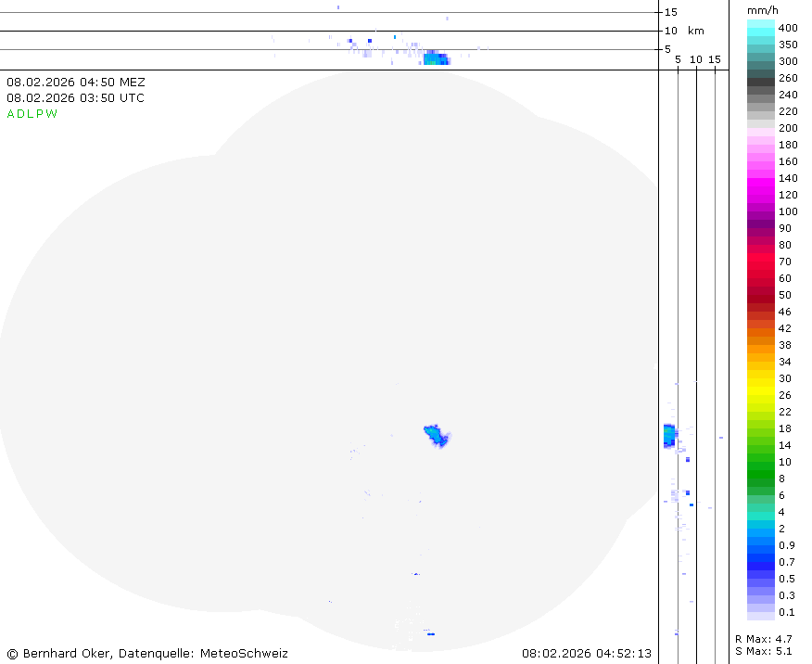Select the pale 0.1 mm/h legend swatch
Image resolution: width=812 pixels, height=664 pixels.
coord(761,612)
